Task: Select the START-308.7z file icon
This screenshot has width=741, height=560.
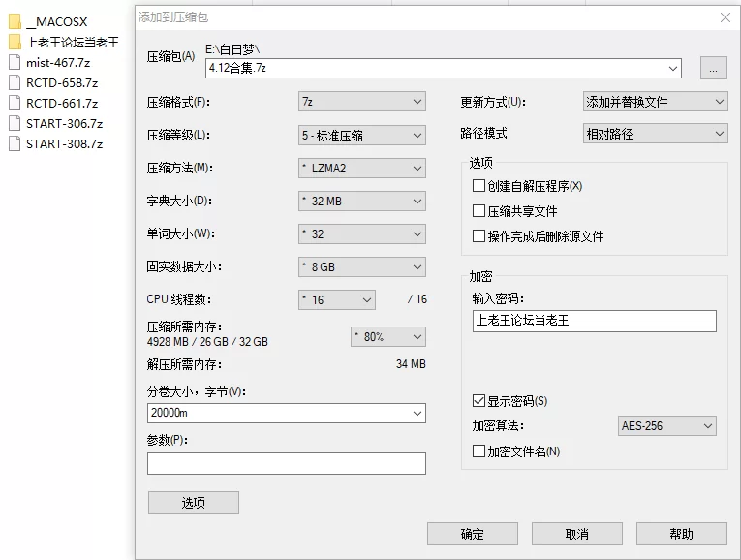Action: pos(15,144)
